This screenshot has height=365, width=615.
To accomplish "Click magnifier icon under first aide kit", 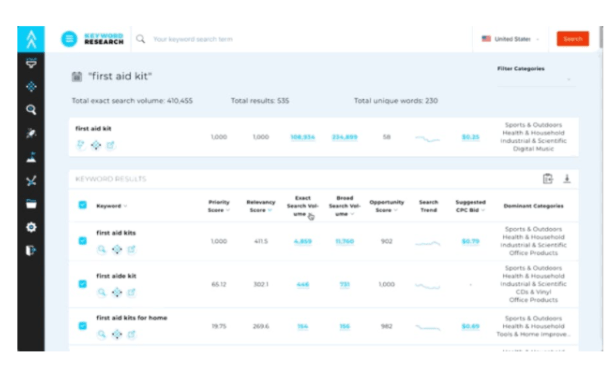I will pyautogui.click(x=102, y=292).
